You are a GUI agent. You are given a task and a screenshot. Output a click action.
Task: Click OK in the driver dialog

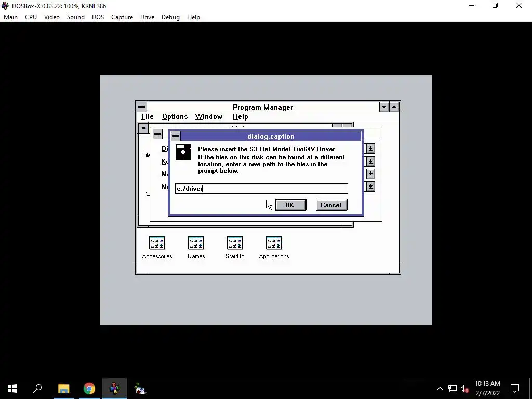pos(290,205)
